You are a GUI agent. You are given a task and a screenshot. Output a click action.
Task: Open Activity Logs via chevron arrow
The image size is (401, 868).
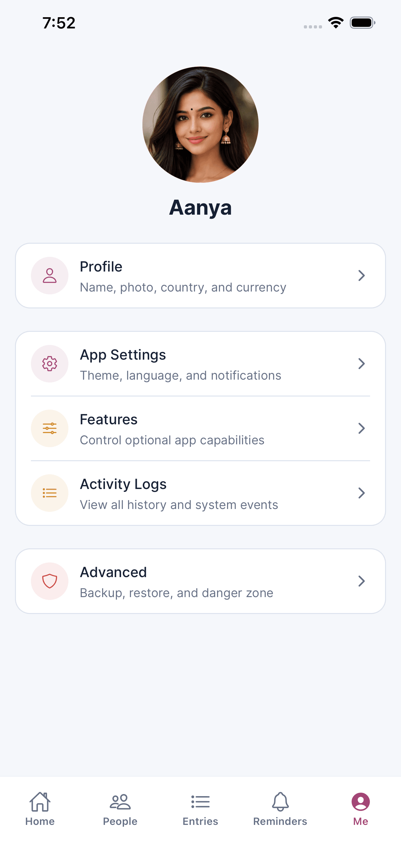(x=361, y=493)
